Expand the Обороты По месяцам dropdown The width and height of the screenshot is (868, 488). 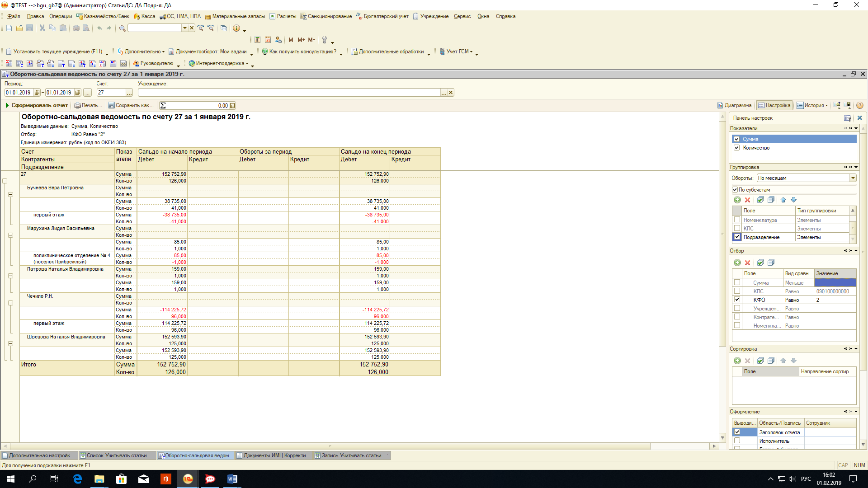[853, 178]
